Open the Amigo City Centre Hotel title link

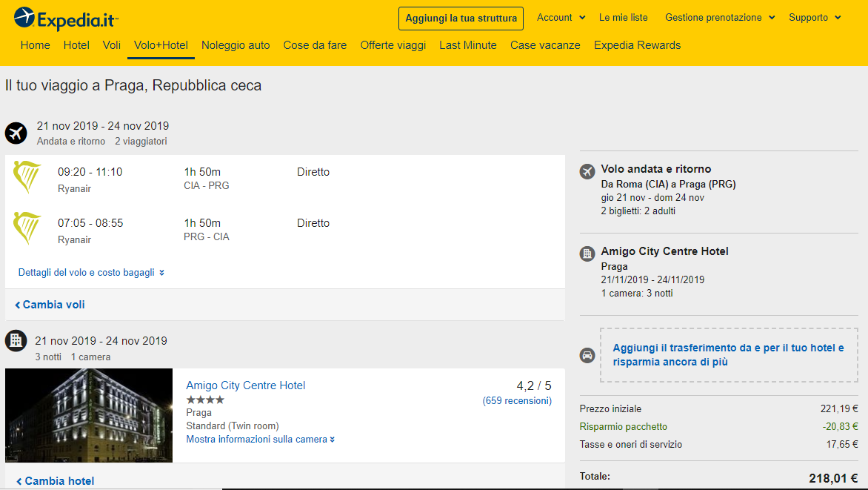coord(246,385)
